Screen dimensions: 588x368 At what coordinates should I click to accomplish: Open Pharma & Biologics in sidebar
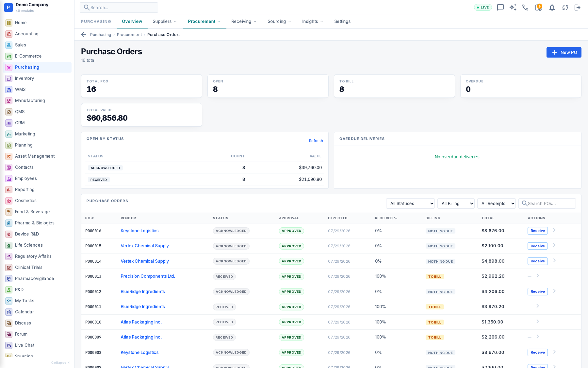pyautogui.click(x=37, y=223)
